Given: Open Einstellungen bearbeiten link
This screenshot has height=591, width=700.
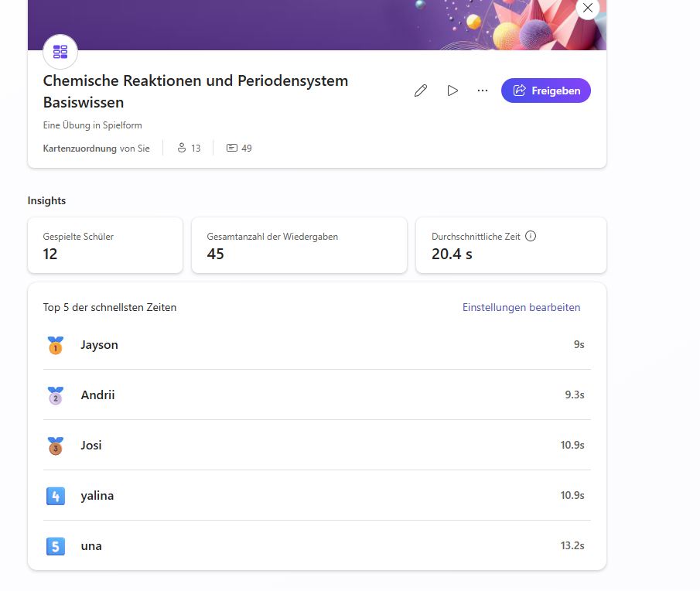Looking at the screenshot, I should pyautogui.click(x=521, y=307).
